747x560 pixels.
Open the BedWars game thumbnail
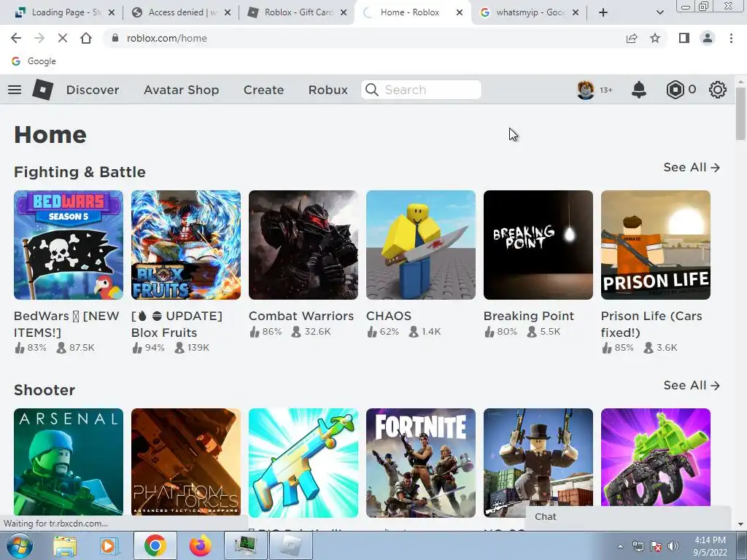pyautogui.click(x=69, y=245)
